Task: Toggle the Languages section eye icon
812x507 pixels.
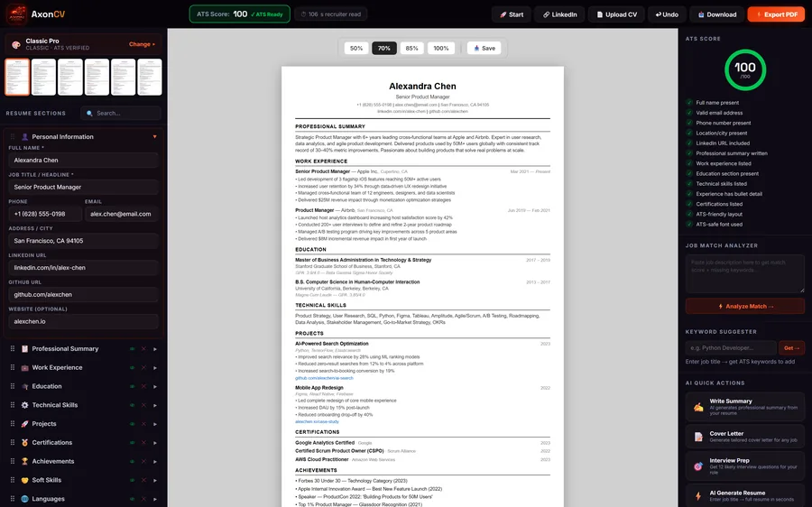Action: (x=132, y=499)
